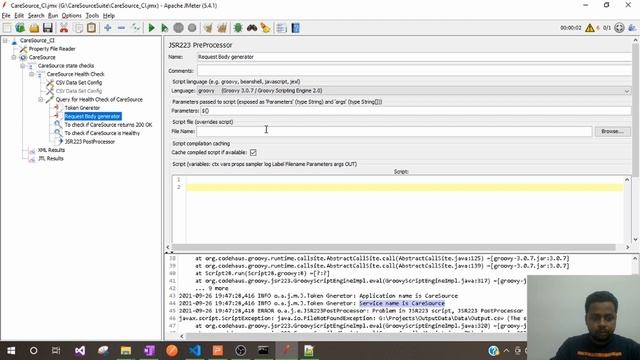Open Search with binoculars icon
The width and height of the screenshot is (640, 360).
point(252,28)
